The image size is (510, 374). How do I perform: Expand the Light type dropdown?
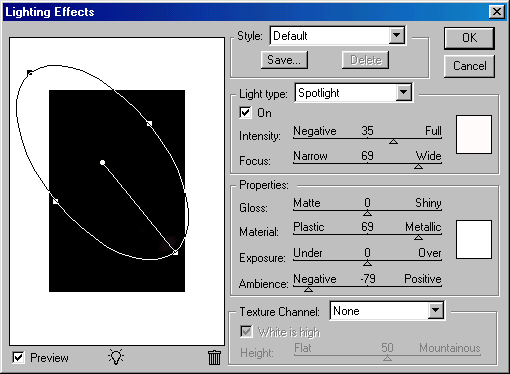404,92
